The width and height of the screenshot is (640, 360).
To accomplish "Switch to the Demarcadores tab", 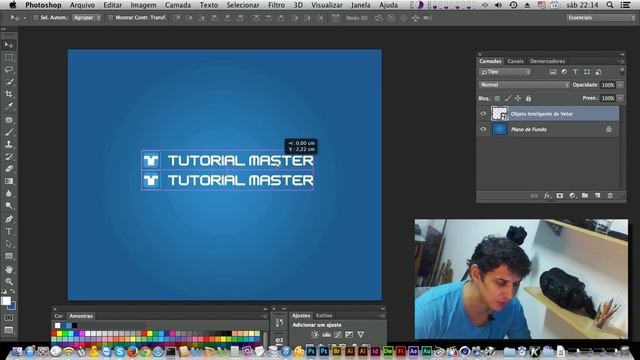I will [x=548, y=61].
